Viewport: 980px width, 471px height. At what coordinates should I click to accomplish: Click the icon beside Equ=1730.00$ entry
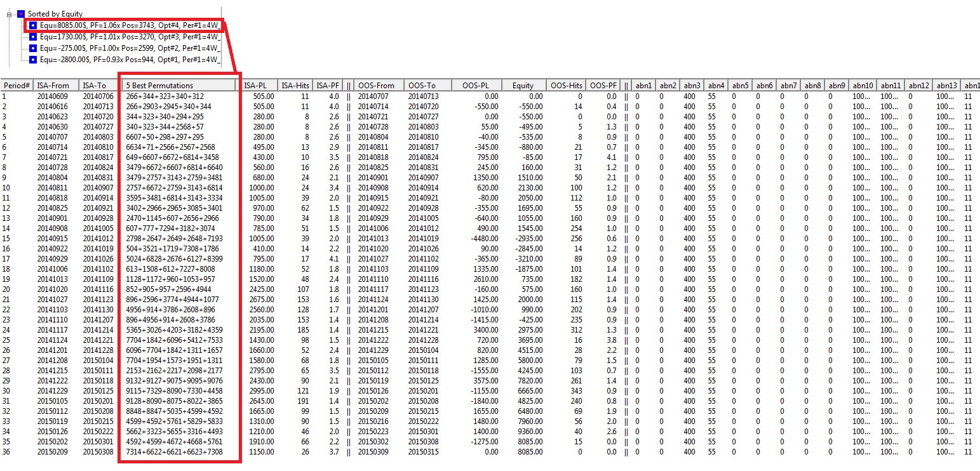point(32,37)
